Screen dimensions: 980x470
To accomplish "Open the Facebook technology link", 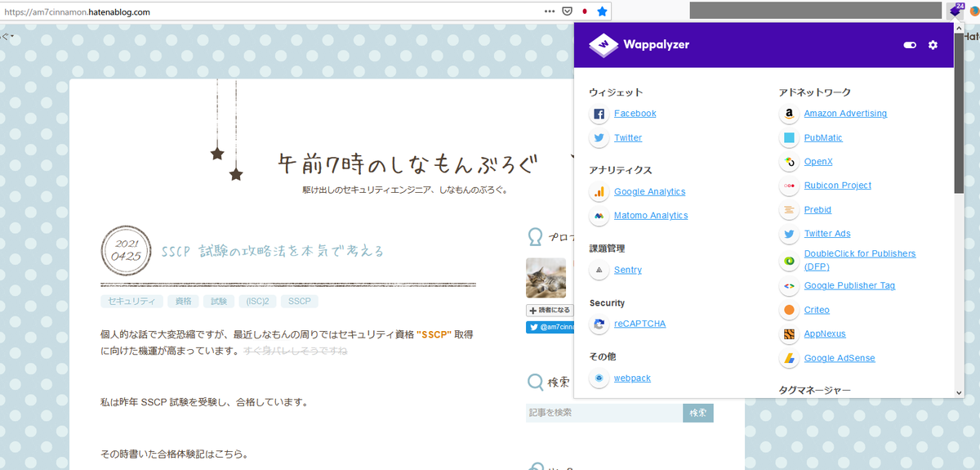I will tap(635, 114).
